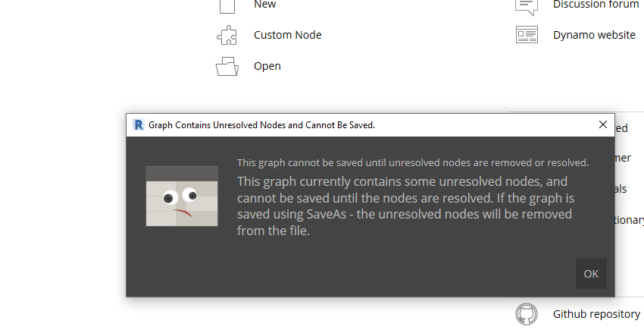Screen dimensions: 644x330
Task: Click the Dynamo website newspaper icon
Action: (x=527, y=35)
